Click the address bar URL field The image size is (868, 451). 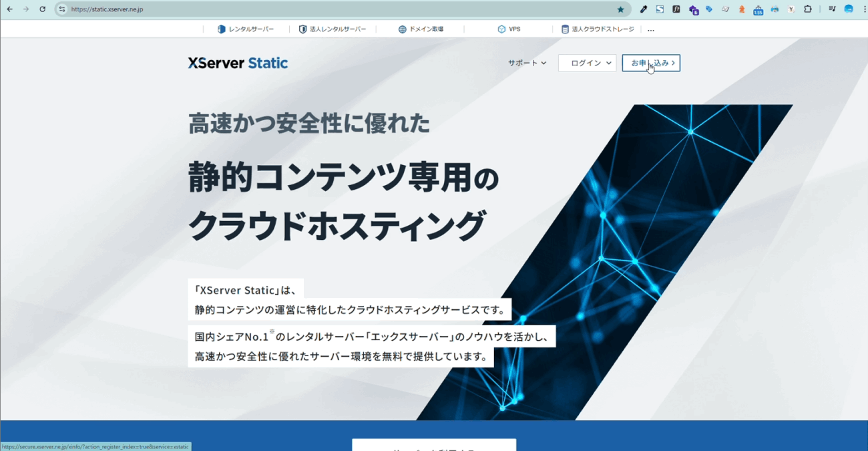(334, 9)
